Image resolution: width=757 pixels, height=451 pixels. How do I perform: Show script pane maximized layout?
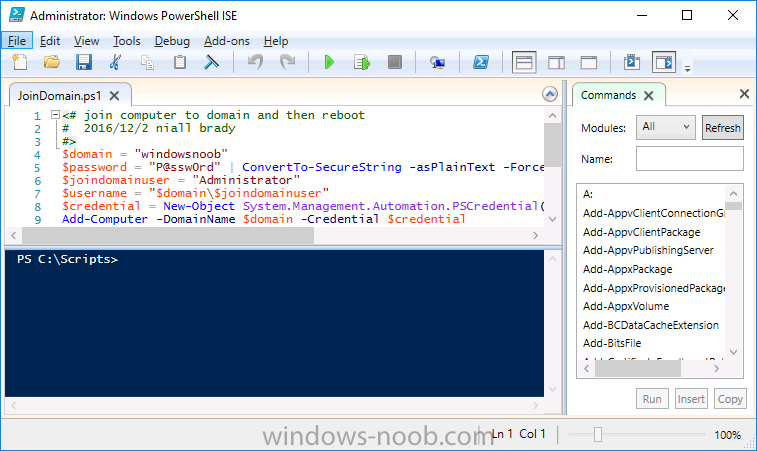tap(589, 62)
